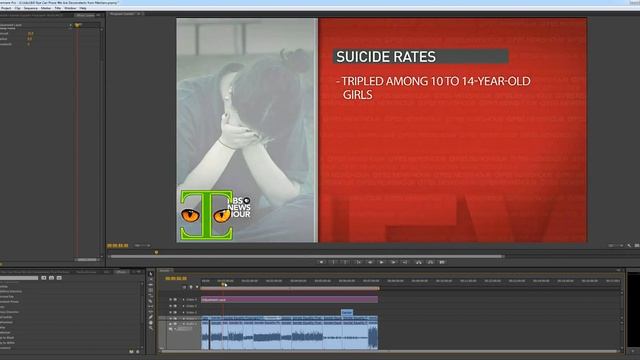Select the Track Select tool
The image size is (640, 360).
point(151,279)
